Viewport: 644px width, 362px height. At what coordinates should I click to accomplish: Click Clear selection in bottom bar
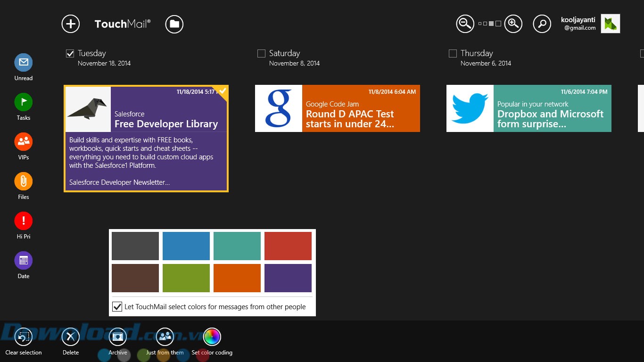click(24, 337)
